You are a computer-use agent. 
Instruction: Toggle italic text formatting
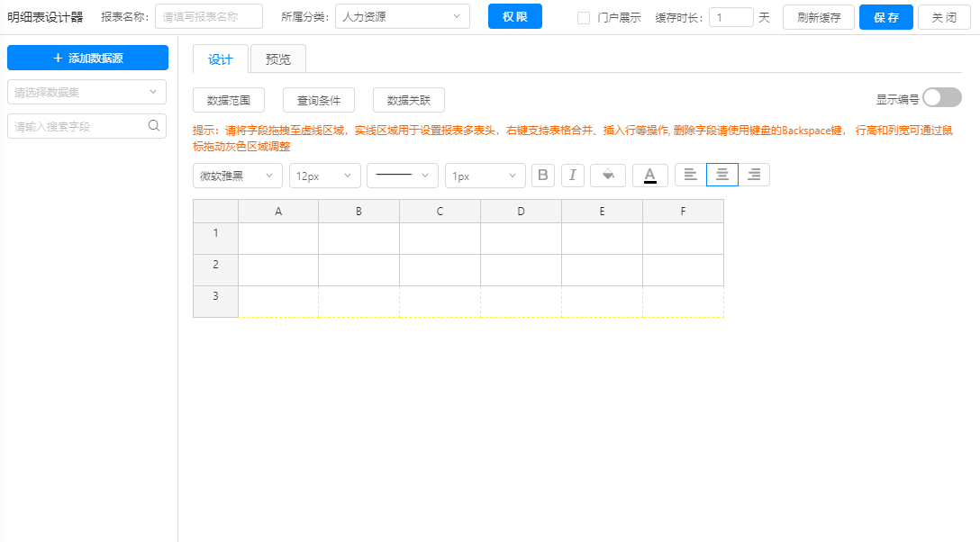pos(573,176)
